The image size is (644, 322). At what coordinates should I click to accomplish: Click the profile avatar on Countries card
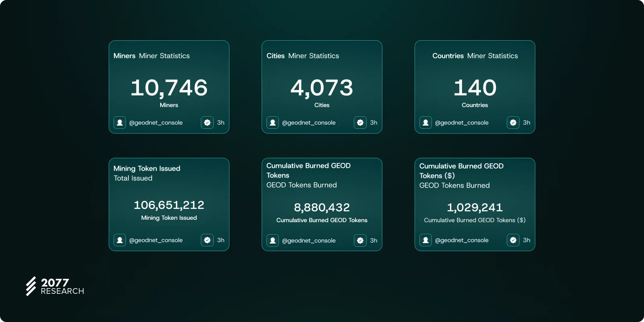425,123
